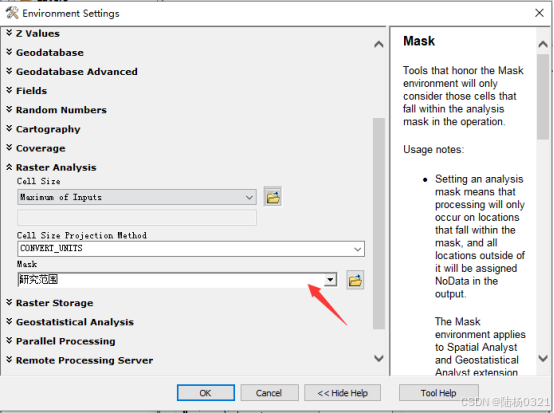Click the 'Cell Size Projection Method' label

coord(82,235)
